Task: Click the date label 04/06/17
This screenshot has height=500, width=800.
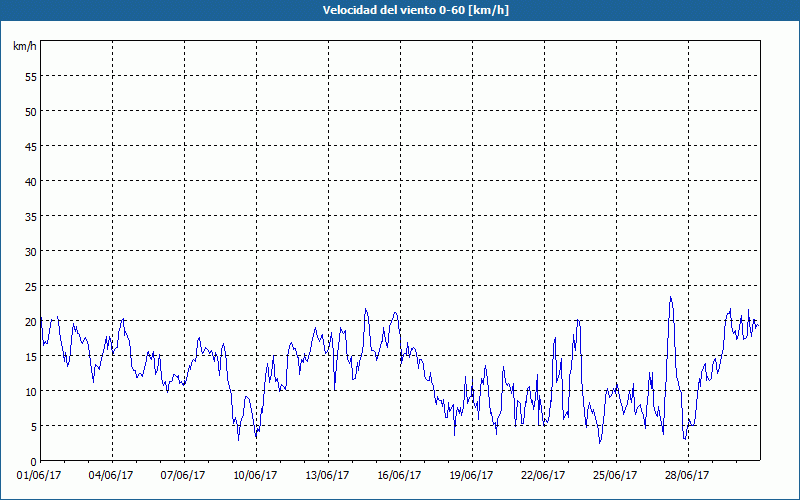Action: 111,476
